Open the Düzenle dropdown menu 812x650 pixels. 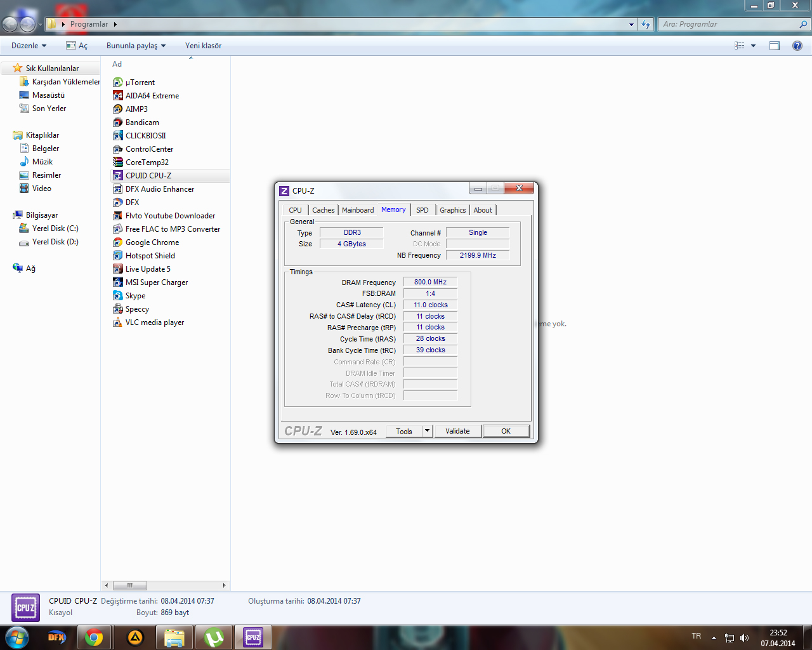point(29,46)
